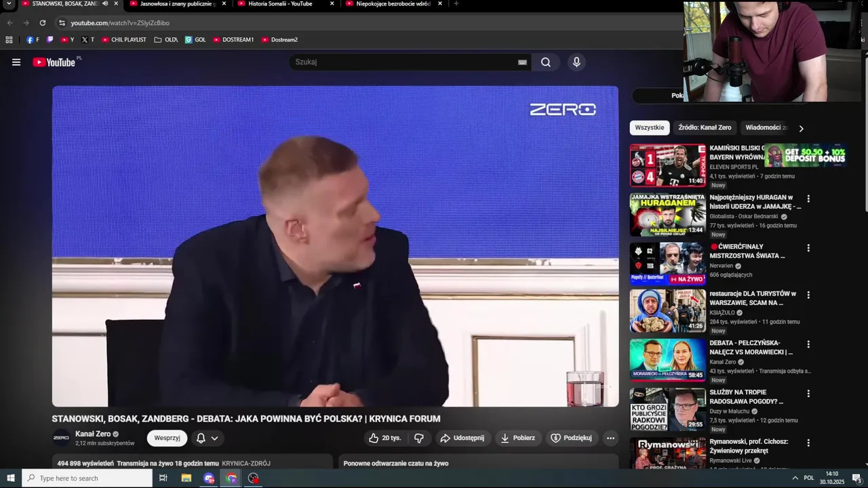Mute the audio on STANOWSKI tab
Image resolution: width=868 pixels, height=488 pixels.
click(105, 4)
